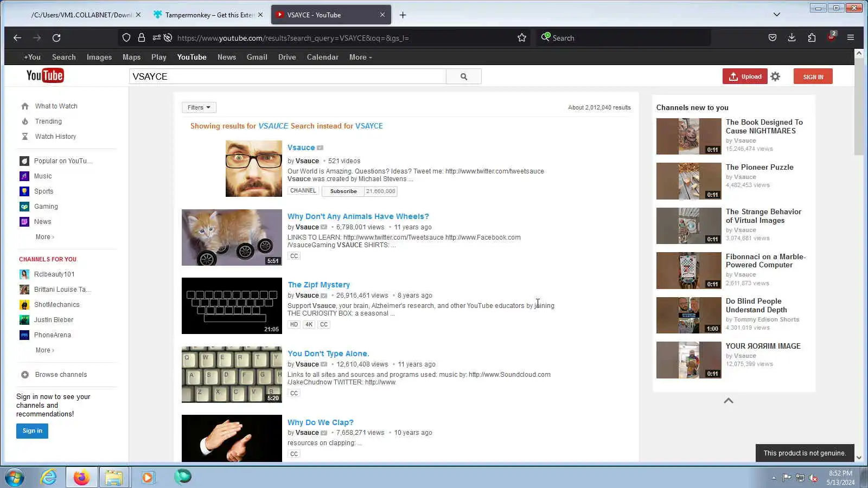
Task: Open the YouTube settings gear
Action: [775, 76]
